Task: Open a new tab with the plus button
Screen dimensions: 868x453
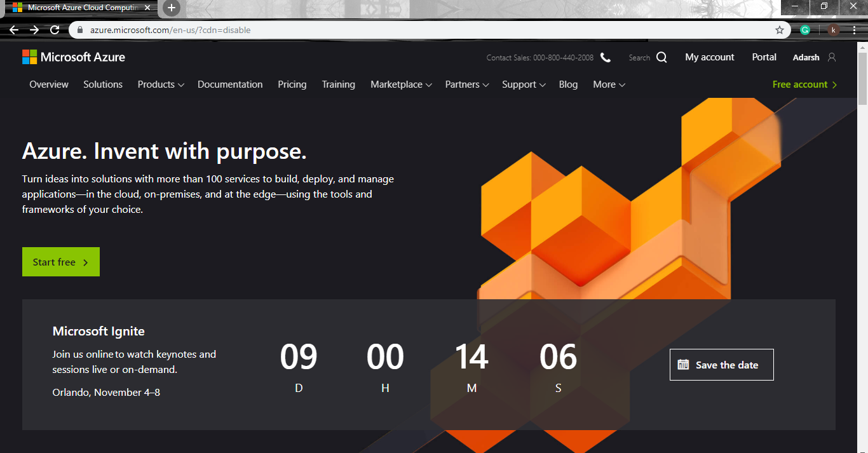Action: (171, 8)
